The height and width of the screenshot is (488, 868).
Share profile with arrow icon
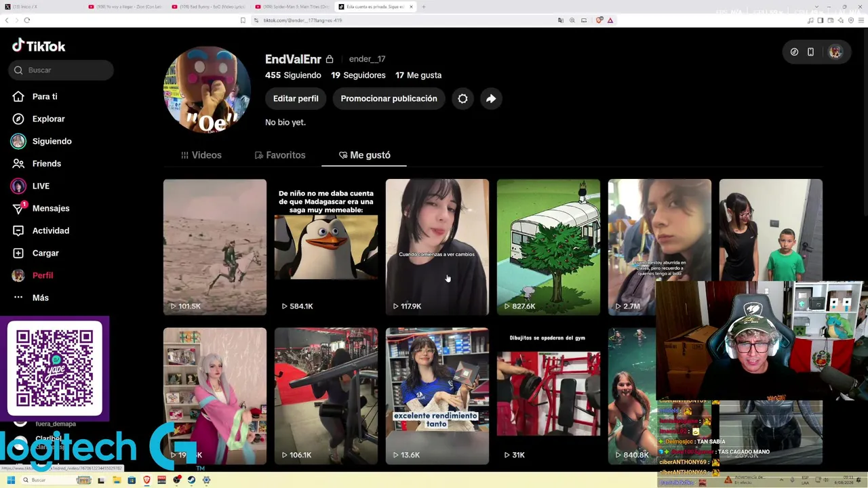pyautogui.click(x=491, y=98)
